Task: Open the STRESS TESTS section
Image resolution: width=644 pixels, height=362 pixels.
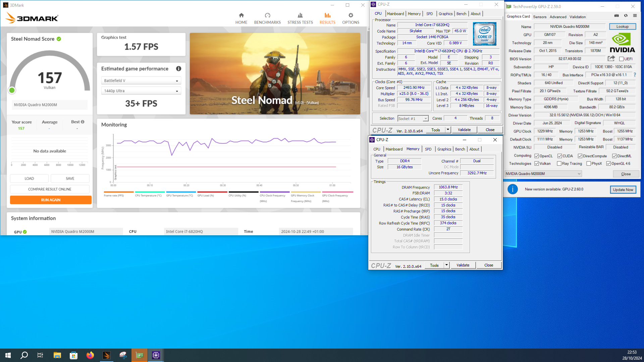Action: point(300,18)
